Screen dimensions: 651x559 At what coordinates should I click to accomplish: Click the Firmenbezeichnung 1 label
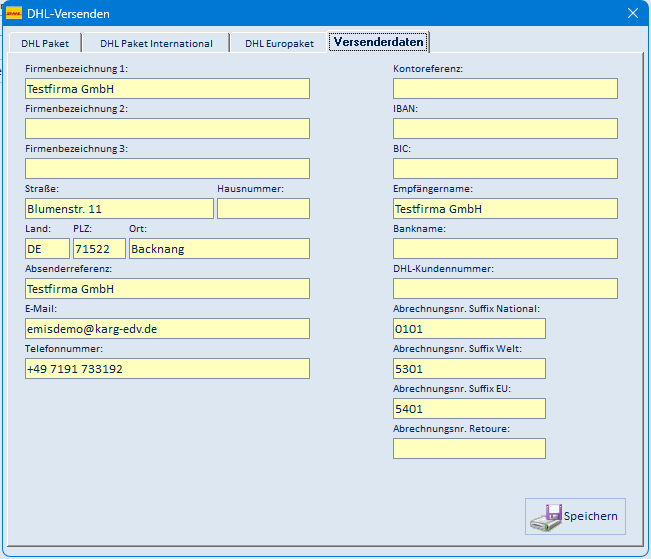76,69
